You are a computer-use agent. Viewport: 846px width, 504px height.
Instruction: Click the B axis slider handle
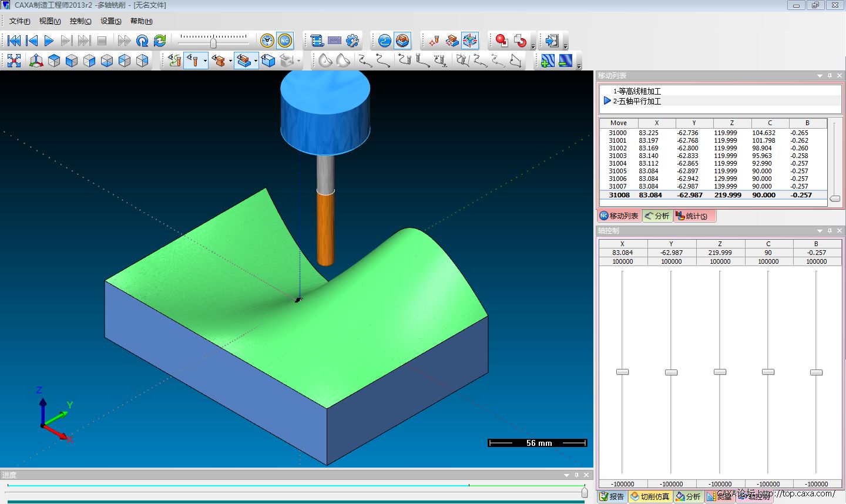pos(816,372)
